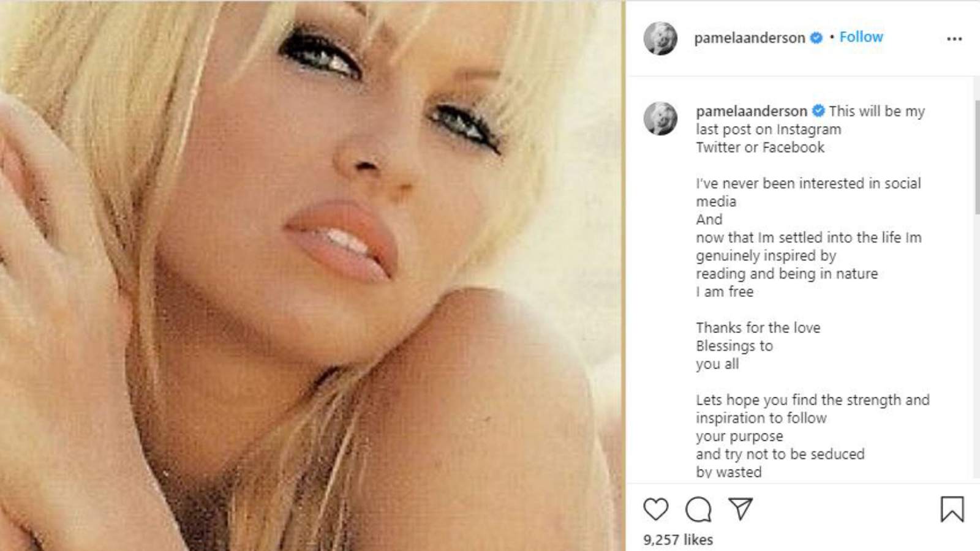Share the post with the paper plane icon
Screen dimensions: 980x551
[741, 509]
